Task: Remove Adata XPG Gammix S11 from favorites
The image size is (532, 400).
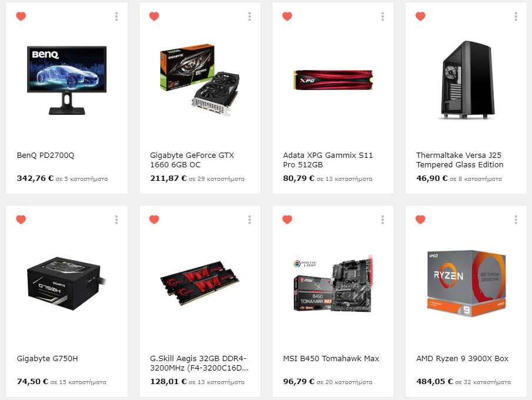Action: [x=287, y=16]
